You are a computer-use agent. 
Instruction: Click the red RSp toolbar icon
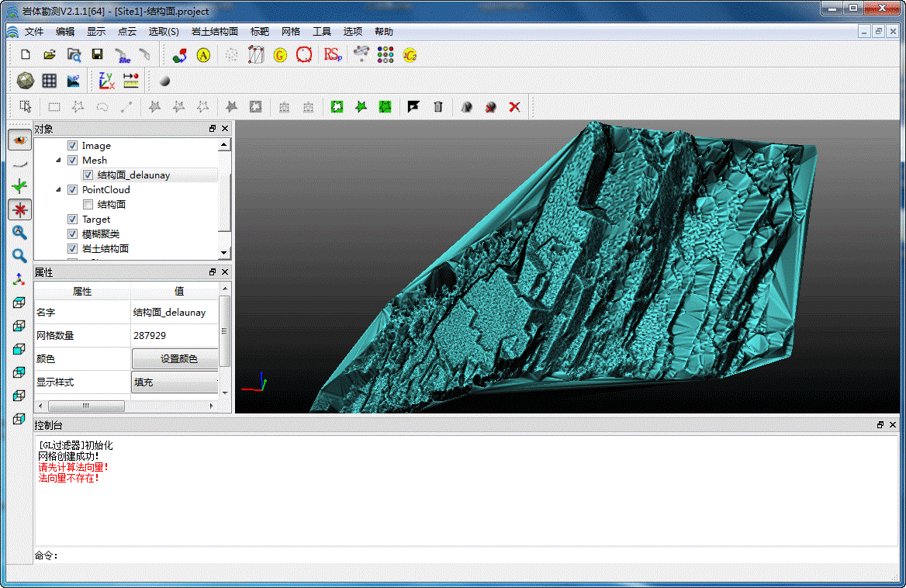click(333, 55)
